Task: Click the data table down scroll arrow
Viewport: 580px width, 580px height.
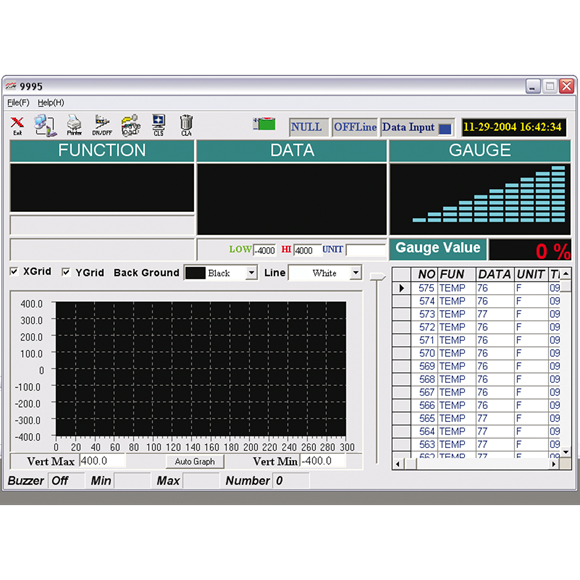Action: pyautogui.click(x=566, y=452)
